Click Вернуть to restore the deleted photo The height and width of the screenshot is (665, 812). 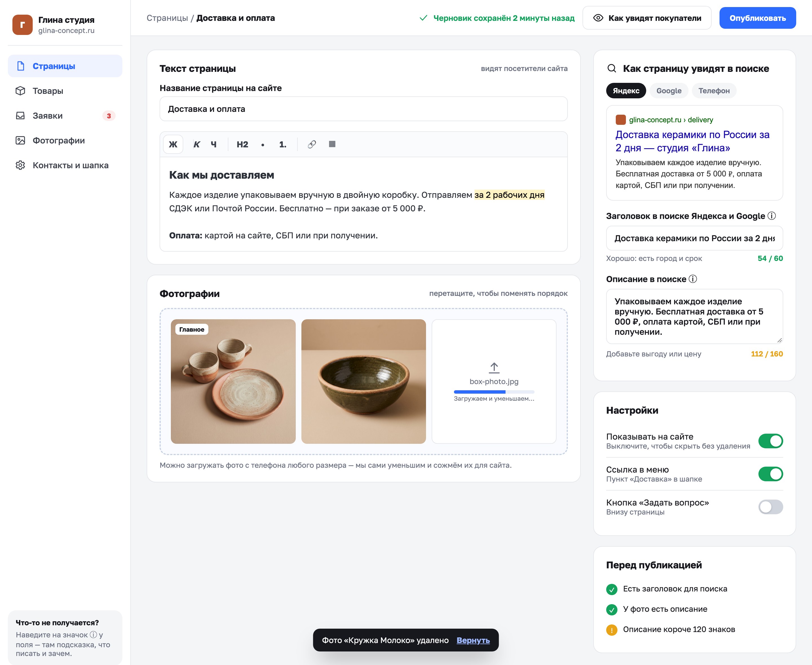pyautogui.click(x=473, y=640)
